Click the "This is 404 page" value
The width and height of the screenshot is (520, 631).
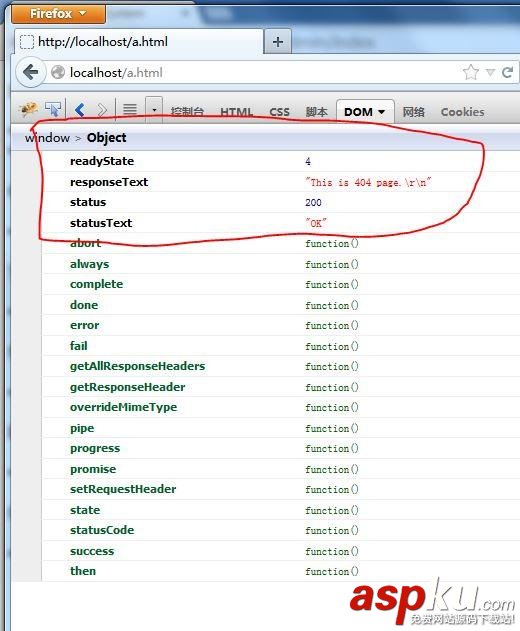pos(368,182)
